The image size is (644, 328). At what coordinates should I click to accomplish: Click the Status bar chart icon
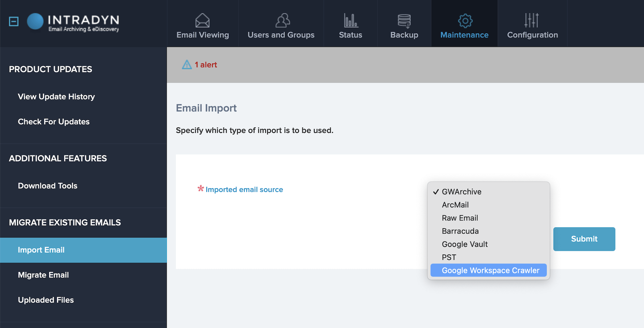[351, 21]
